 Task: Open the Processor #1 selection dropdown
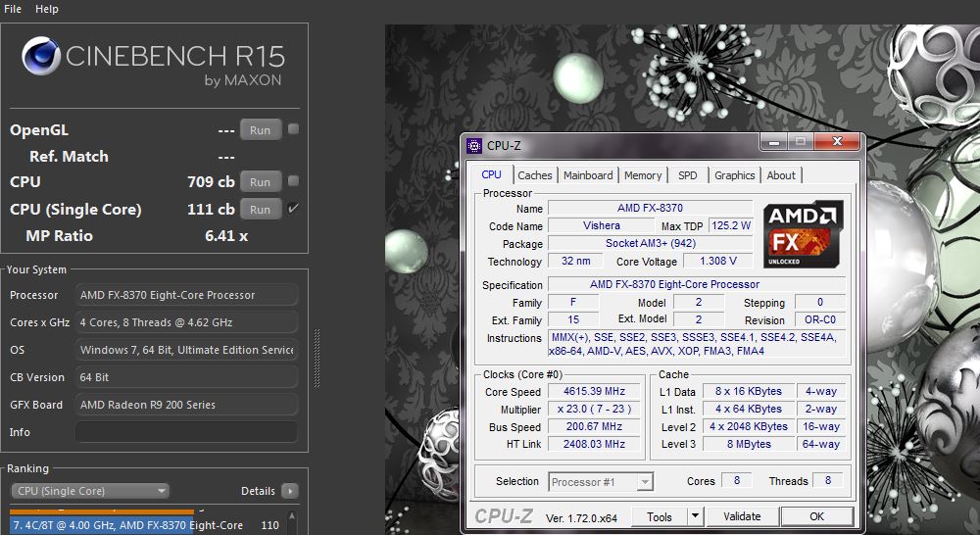click(x=601, y=482)
